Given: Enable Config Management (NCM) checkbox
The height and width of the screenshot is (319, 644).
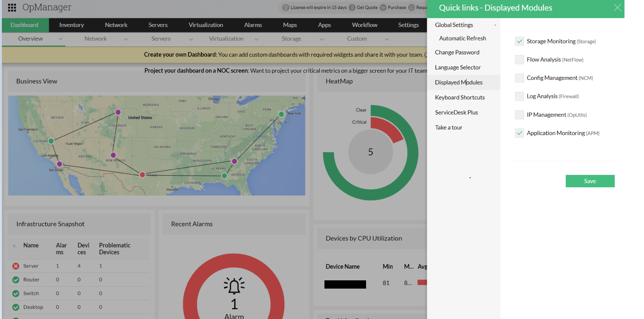Looking at the screenshot, I should tap(519, 78).
